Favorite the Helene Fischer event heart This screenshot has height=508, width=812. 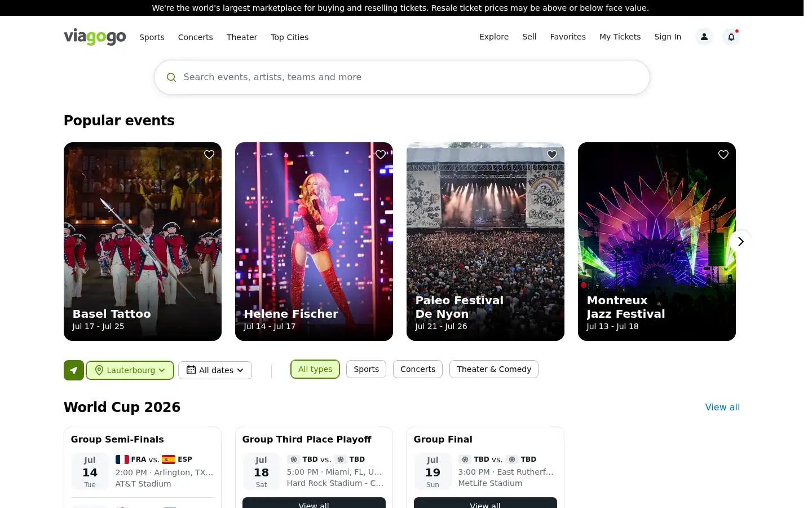[381, 155]
